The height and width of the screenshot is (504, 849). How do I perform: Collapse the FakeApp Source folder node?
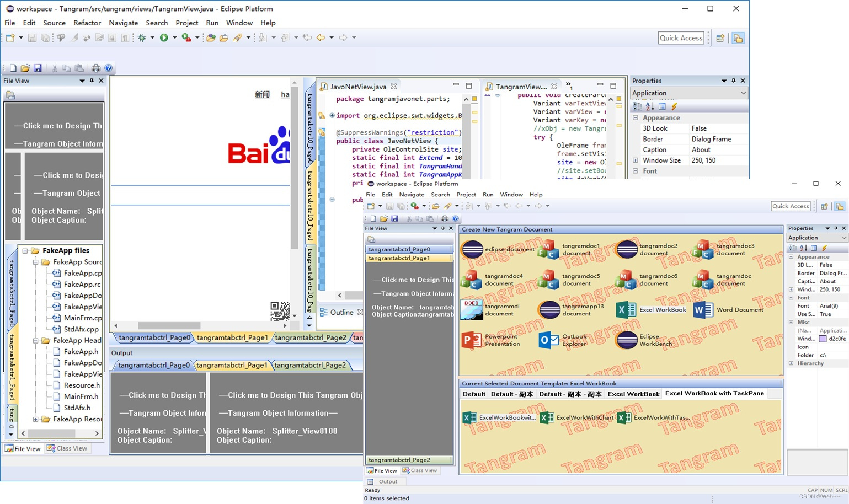click(x=36, y=262)
